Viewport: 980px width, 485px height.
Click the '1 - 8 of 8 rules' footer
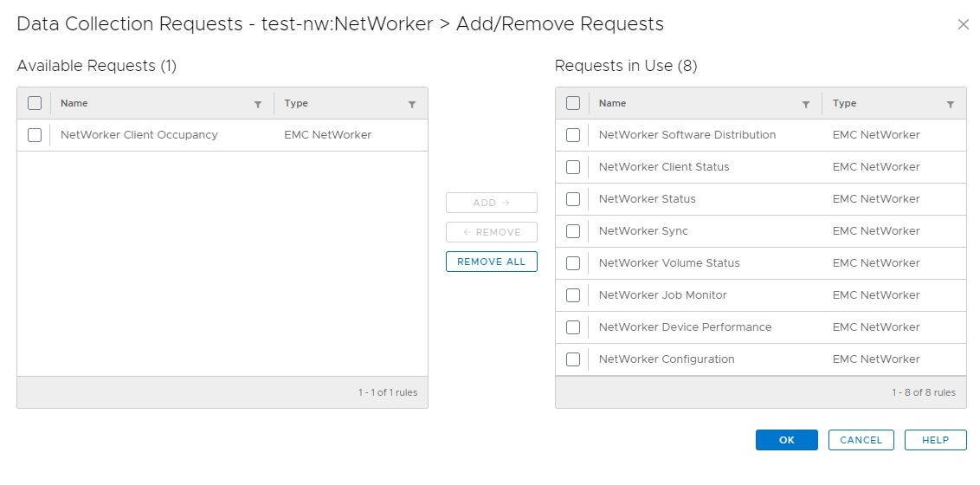[x=923, y=392]
